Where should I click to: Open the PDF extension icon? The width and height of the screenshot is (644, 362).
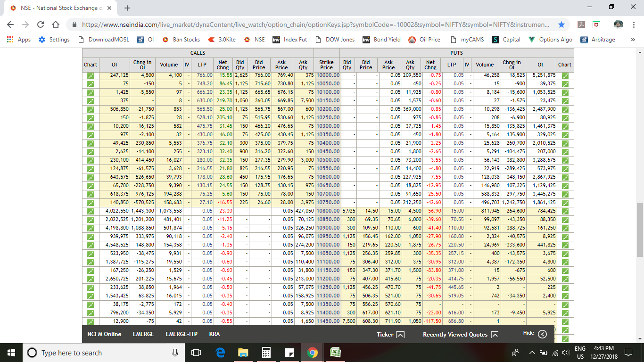(x=582, y=25)
